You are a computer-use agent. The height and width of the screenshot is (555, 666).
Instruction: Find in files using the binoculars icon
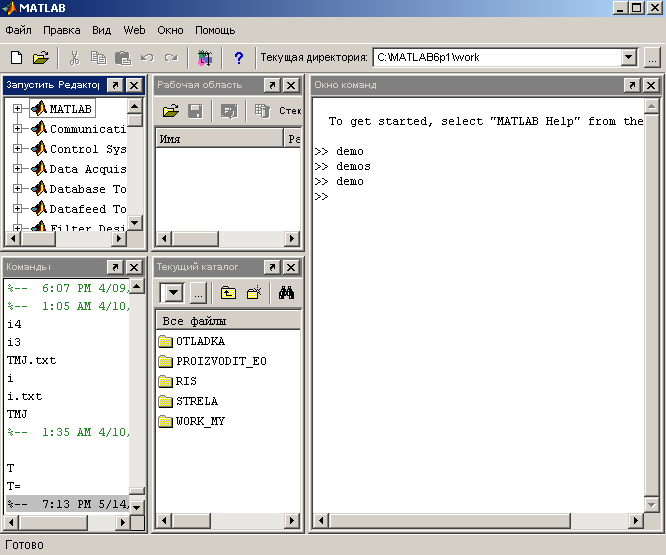point(286,293)
